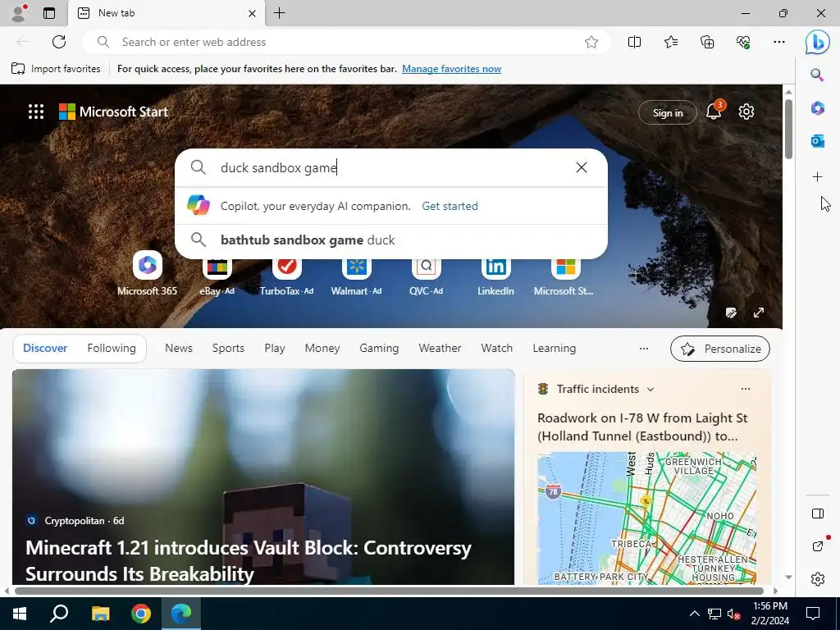The width and height of the screenshot is (840, 630).
Task: Open Collections icon
Action: pyautogui.click(x=707, y=42)
